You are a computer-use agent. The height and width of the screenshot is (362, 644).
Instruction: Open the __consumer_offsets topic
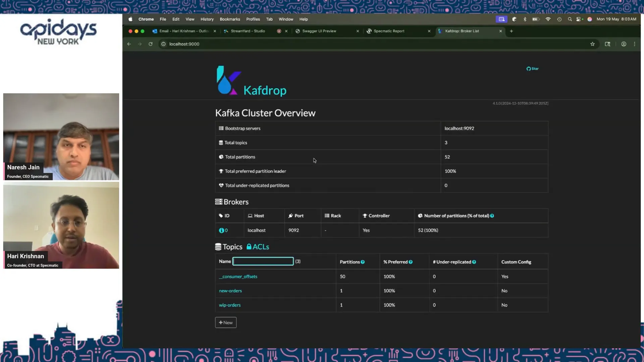238,277
